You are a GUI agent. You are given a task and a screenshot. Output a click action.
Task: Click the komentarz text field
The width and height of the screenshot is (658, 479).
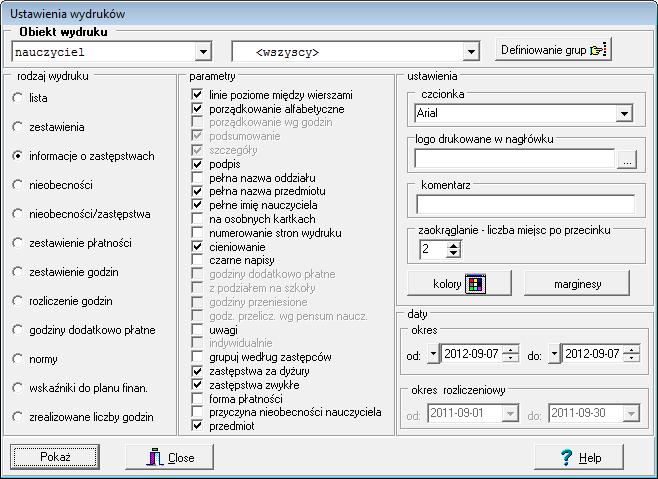point(525,205)
